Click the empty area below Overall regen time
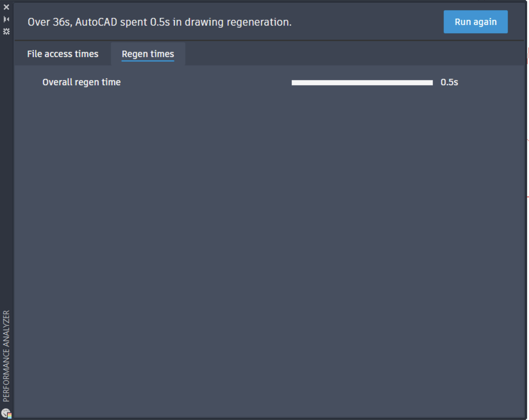Viewport: 529px width, 420px height. (x=269, y=250)
